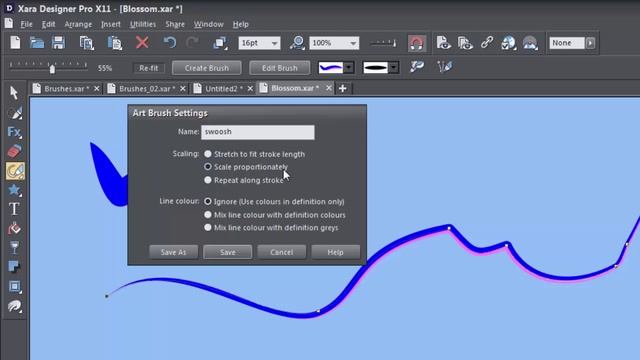Save the document with the floppy icon
Viewport: 640px width, 360px height.
click(x=58, y=43)
